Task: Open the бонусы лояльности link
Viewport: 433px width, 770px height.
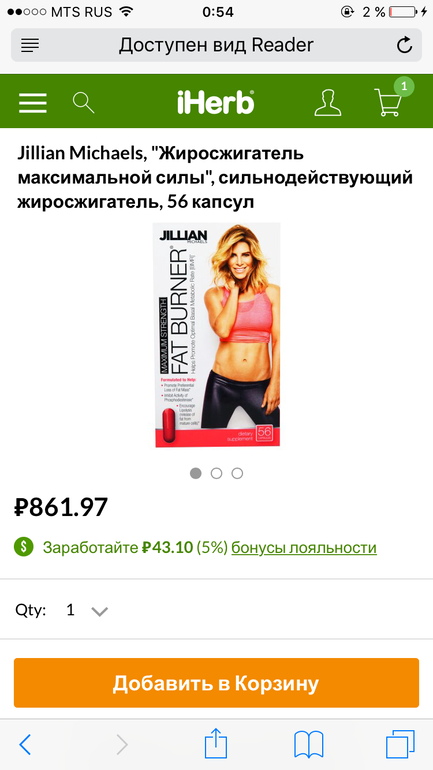Action: coord(304,548)
